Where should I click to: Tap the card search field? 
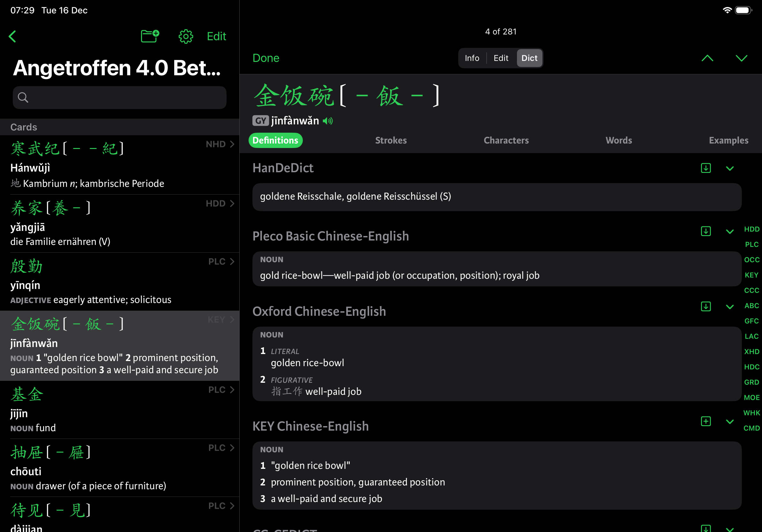point(119,98)
